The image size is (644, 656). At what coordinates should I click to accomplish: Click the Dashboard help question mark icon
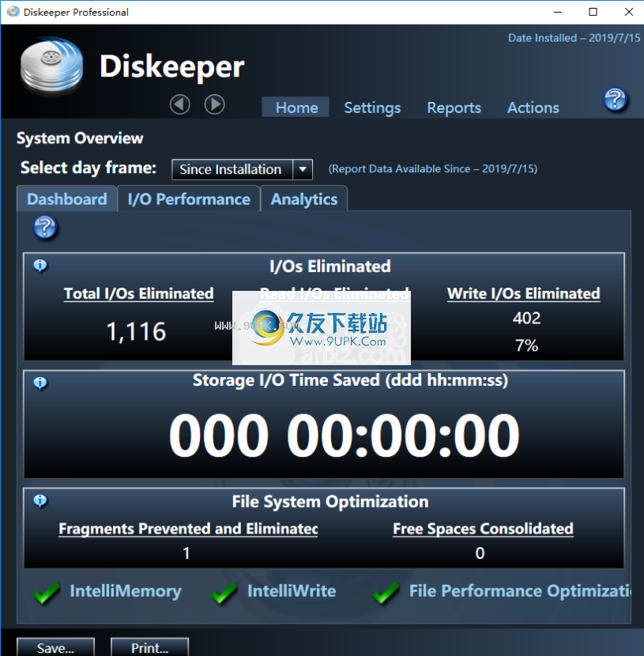click(x=45, y=228)
